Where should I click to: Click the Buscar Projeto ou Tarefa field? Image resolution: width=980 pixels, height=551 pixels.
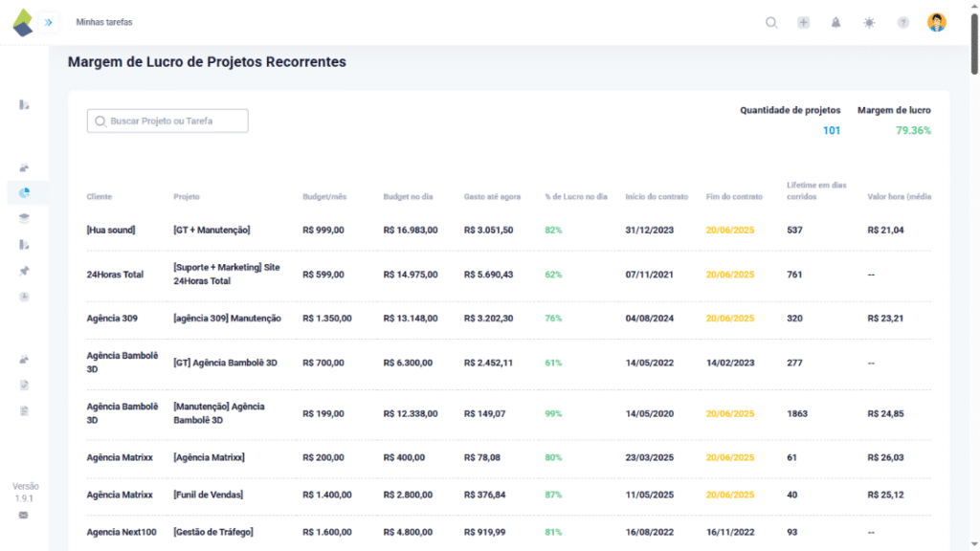(x=167, y=121)
